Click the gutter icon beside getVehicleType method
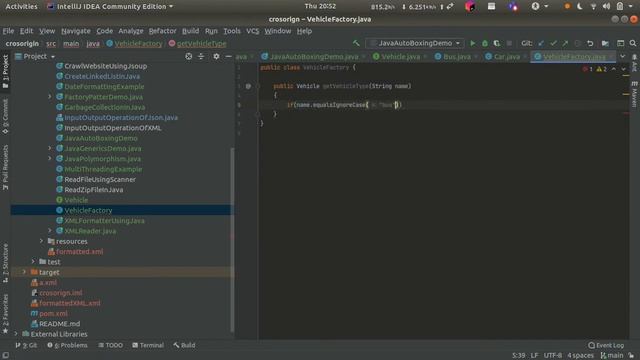 tap(248, 86)
